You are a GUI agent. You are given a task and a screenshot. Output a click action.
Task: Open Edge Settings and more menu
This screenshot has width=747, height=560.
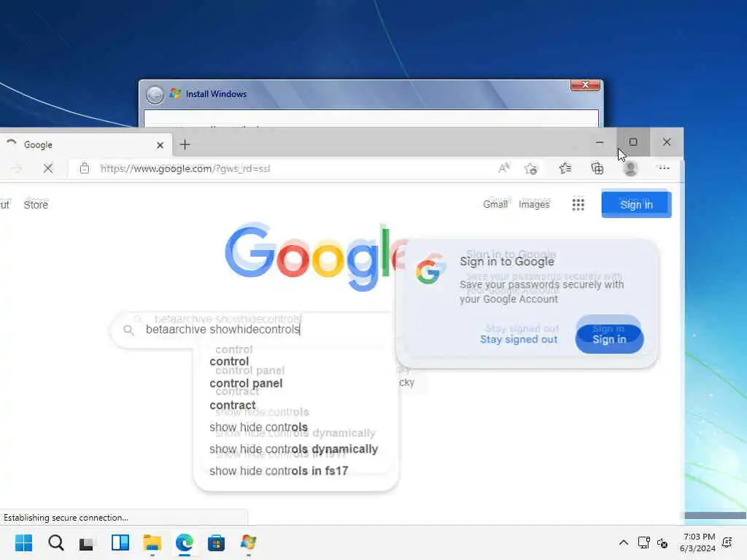coord(662,168)
